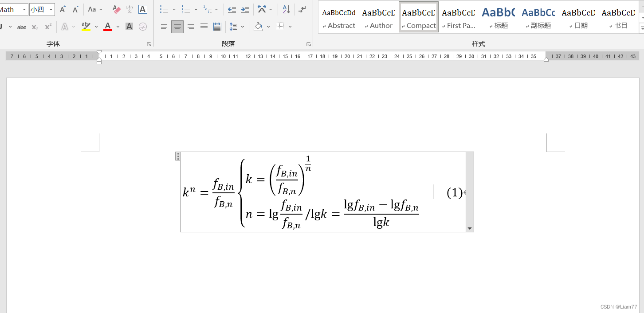Viewport: 644px width, 313px height.
Task: Open the font name dropdown arrow
Action: [x=24, y=9]
